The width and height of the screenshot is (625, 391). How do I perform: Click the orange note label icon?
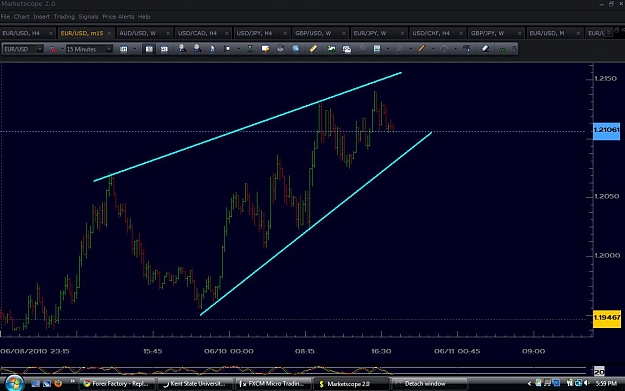pyautogui.click(x=265, y=49)
